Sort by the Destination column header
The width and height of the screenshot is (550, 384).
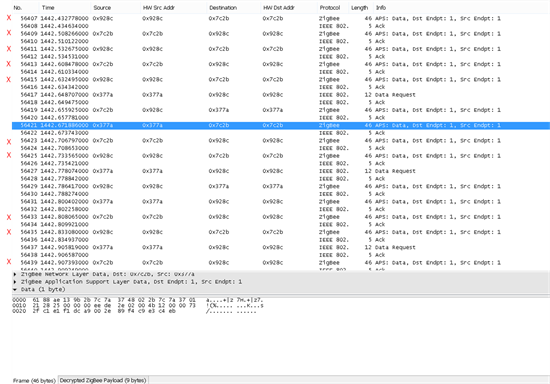click(234, 8)
